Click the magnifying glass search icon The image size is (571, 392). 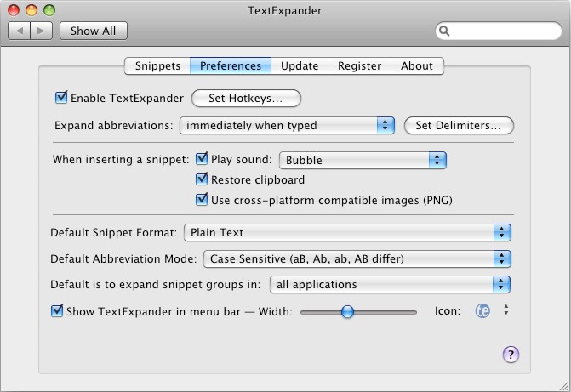tap(444, 31)
